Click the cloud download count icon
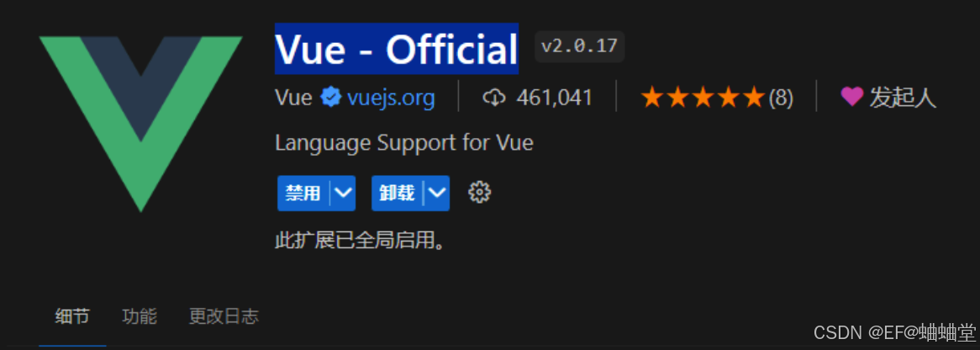Screen dimensions: 980x350 (494, 98)
